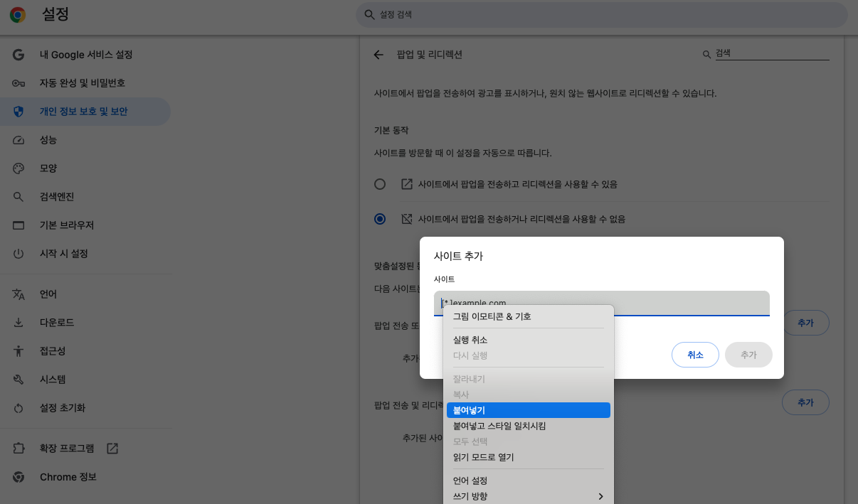The image size is (858, 504).
Task: Click the popup-blocked crossed icon
Action: coord(407,219)
